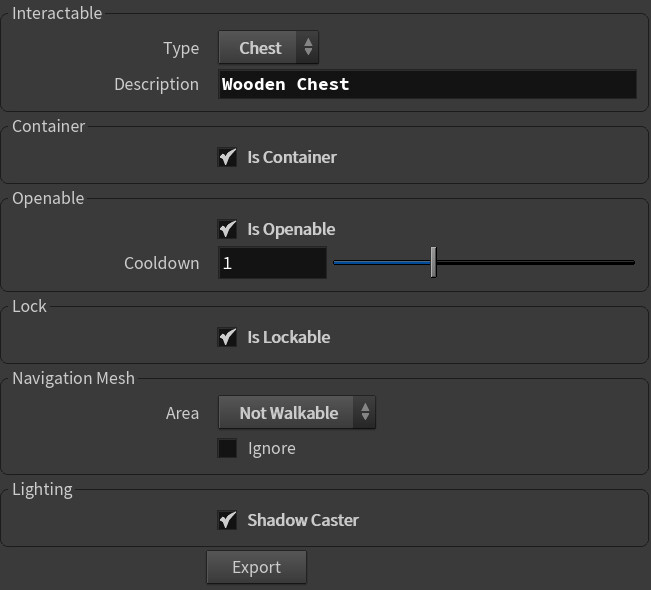Uncheck the Is Container checkbox
Viewport: 651px width, 590px height.
pyautogui.click(x=228, y=157)
